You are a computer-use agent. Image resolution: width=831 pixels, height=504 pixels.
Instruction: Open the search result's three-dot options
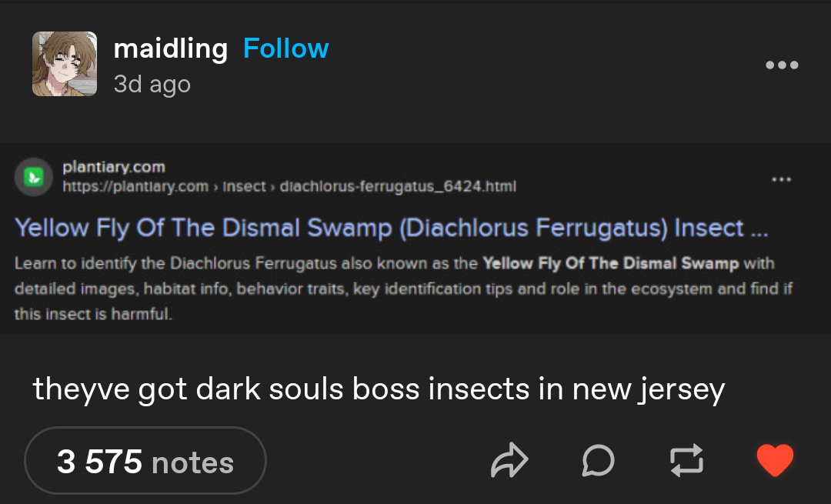click(x=782, y=179)
